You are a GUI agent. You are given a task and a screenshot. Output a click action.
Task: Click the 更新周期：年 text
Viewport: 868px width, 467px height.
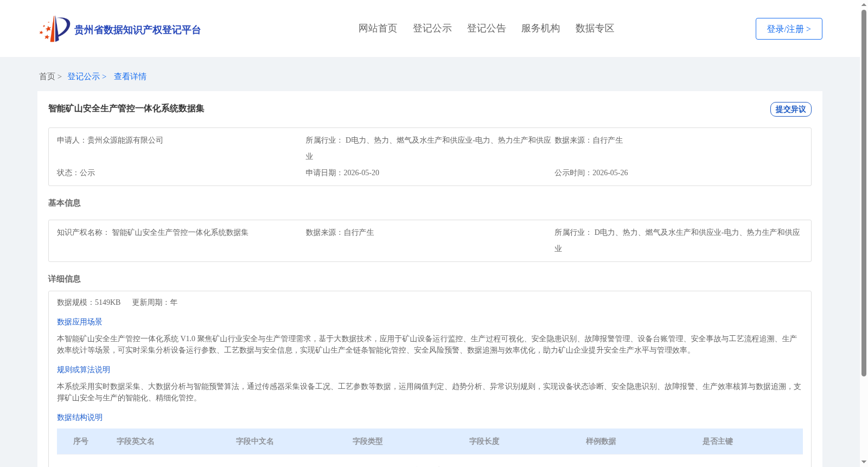tap(155, 302)
